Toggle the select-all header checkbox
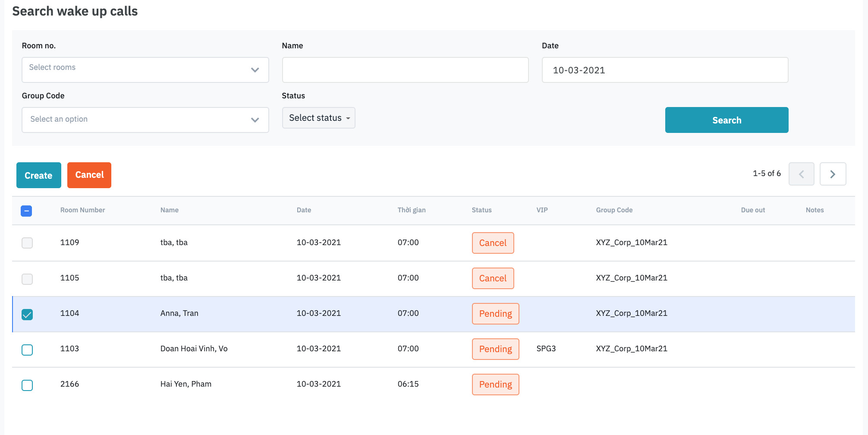The width and height of the screenshot is (868, 435). click(x=26, y=211)
